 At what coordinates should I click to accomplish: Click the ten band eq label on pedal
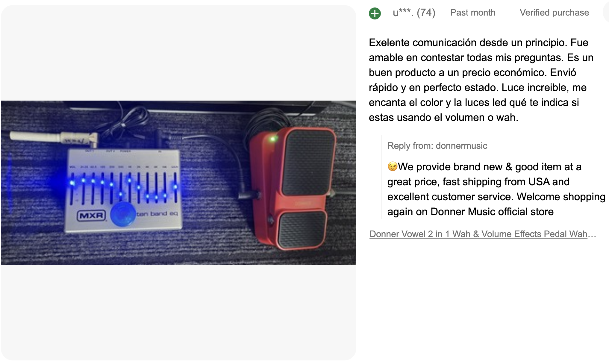tap(157, 213)
